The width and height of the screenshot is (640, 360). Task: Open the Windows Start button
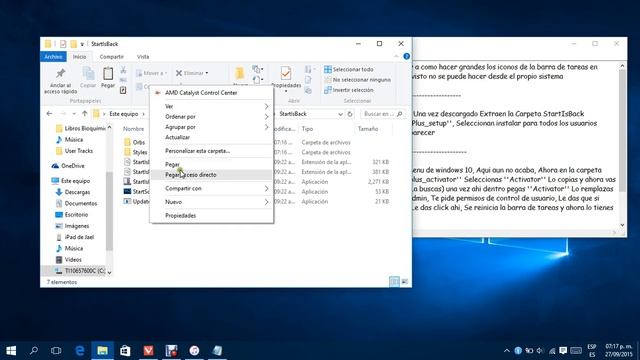pos(11,351)
